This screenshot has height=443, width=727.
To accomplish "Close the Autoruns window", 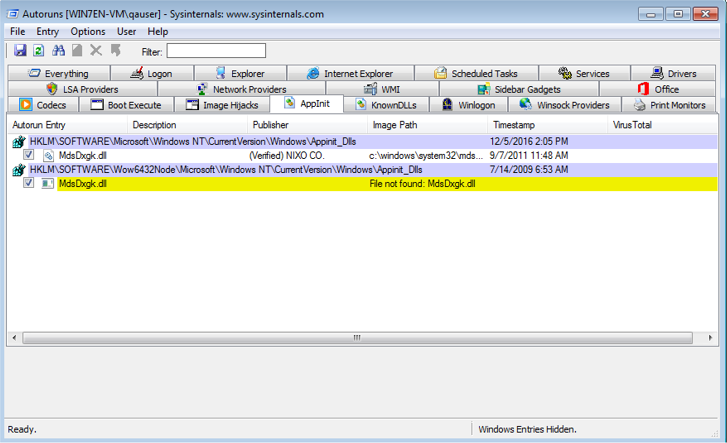I will coord(706,14).
